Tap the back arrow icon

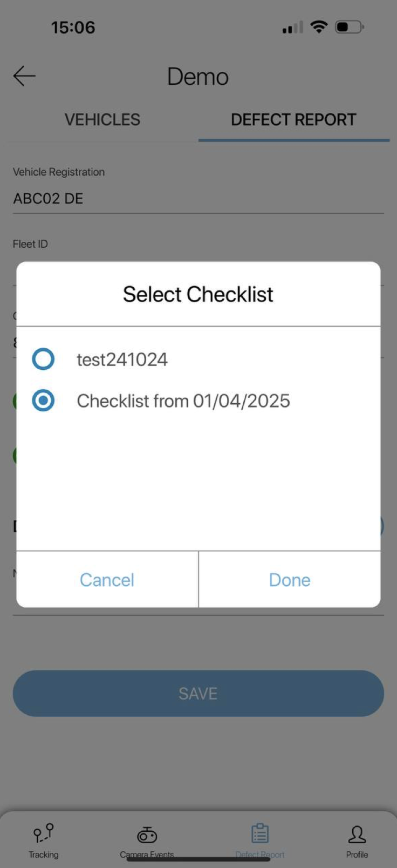(24, 76)
